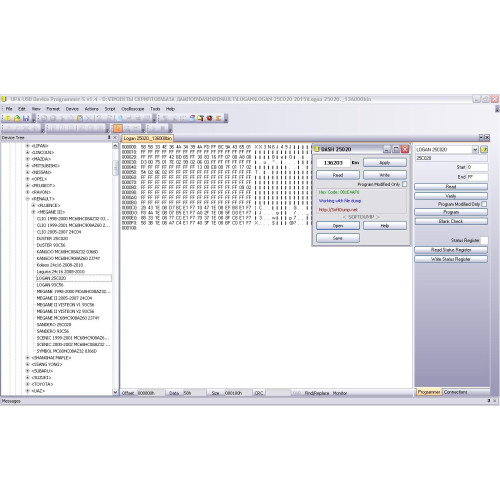Click the red stop circle toolbar icon
Screen dimensions: 500x500
[x=209, y=118]
